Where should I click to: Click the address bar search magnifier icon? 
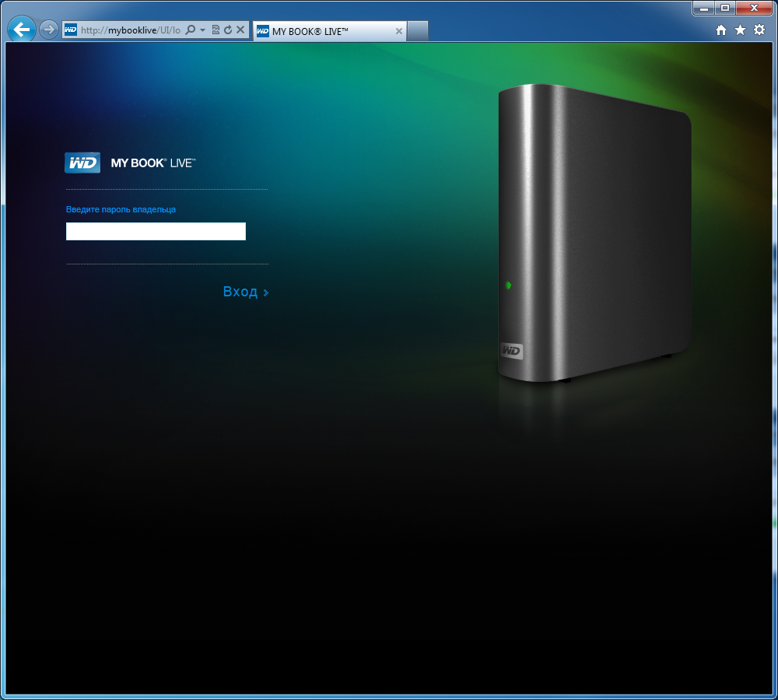point(190,30)
